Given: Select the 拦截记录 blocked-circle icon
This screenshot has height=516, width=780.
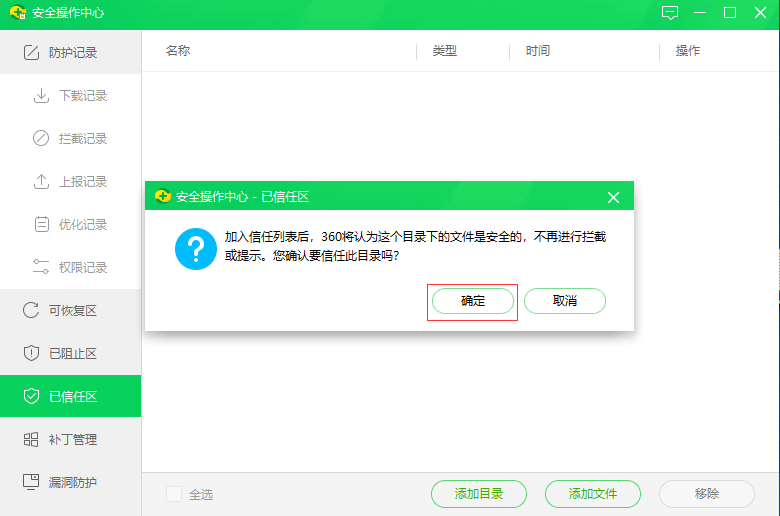Looking at the screenshot, I should (41, 139).
